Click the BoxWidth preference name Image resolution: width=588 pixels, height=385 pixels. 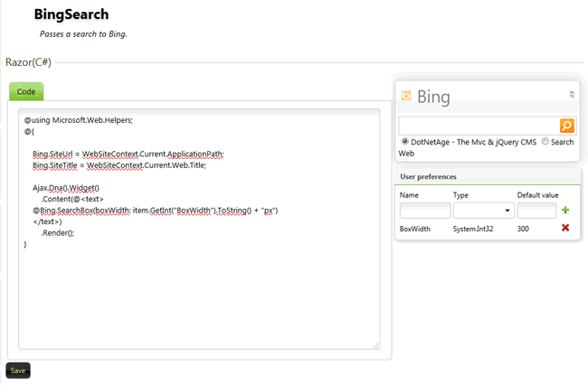click(414, 229)
